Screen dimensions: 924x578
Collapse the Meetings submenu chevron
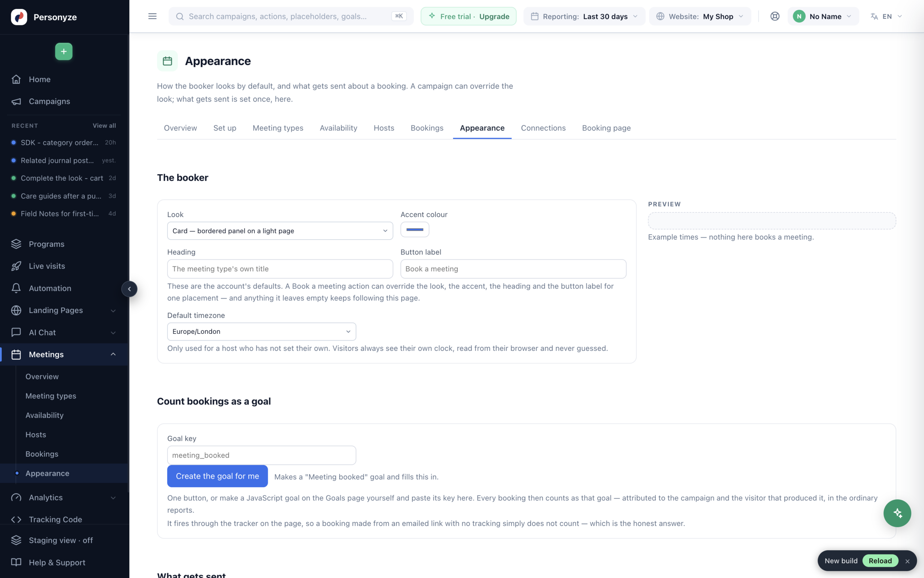pyautogui.click(x=113, y=354)
